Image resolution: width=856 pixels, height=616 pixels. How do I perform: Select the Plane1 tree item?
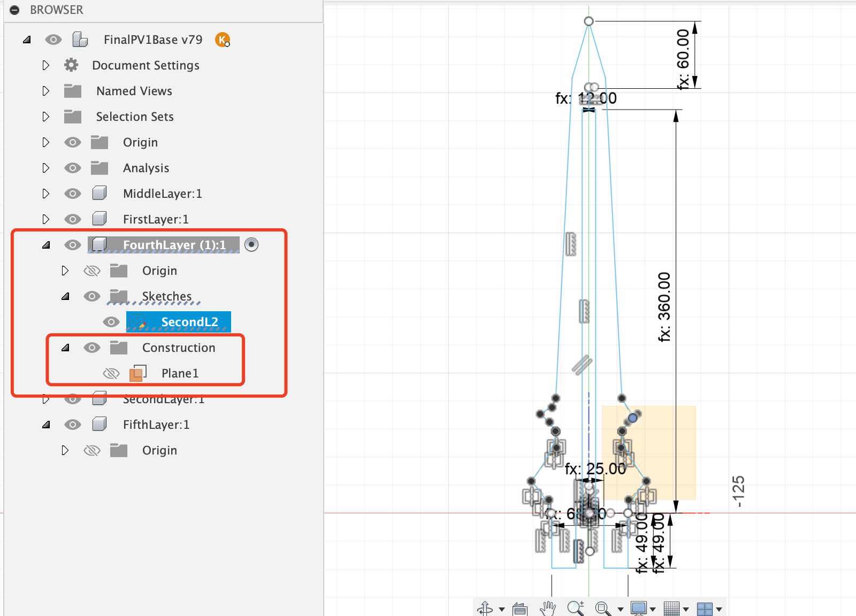(180, 373)
